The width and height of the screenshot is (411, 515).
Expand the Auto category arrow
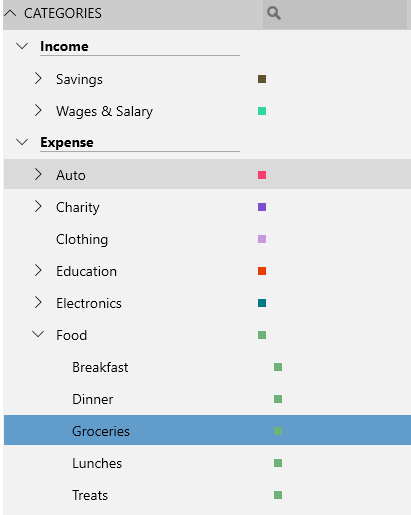pyautogui.click(x=38, y=175)
